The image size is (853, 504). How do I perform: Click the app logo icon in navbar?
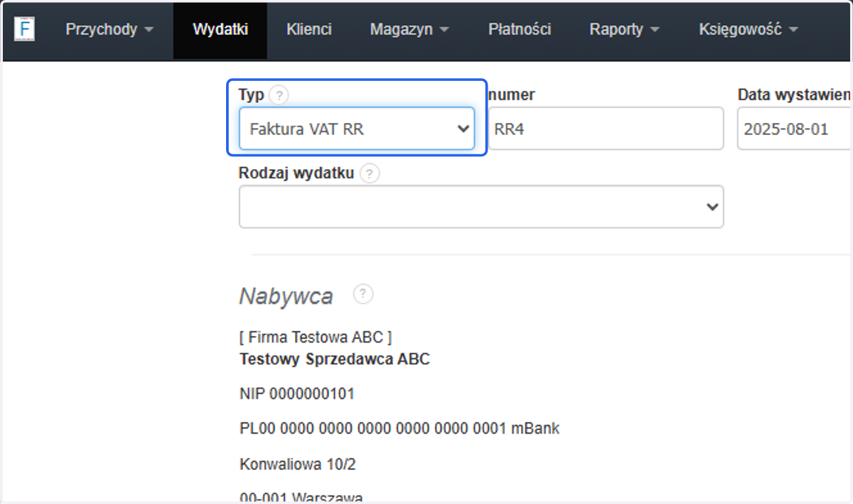click(x=25, y=30)
